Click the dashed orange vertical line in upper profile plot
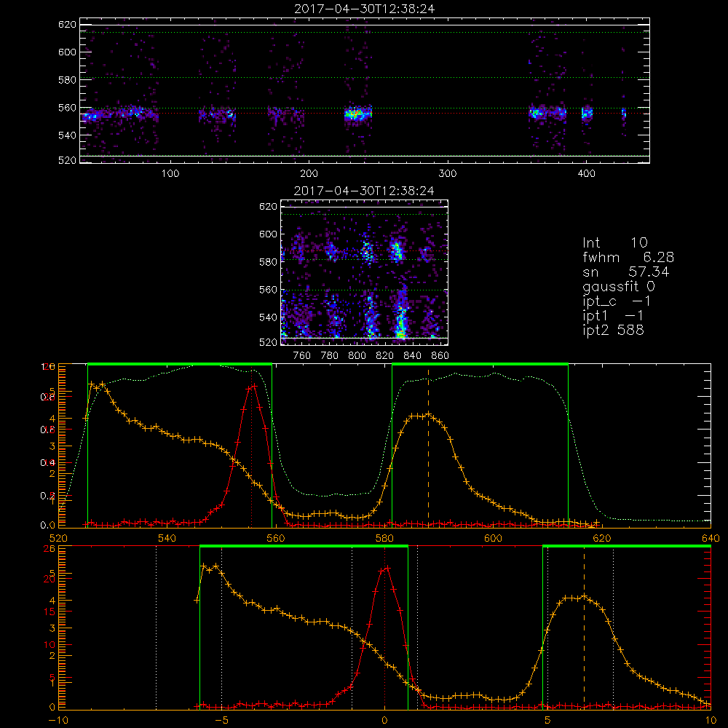This screenshot has height=728, width=728. point(428,446)
